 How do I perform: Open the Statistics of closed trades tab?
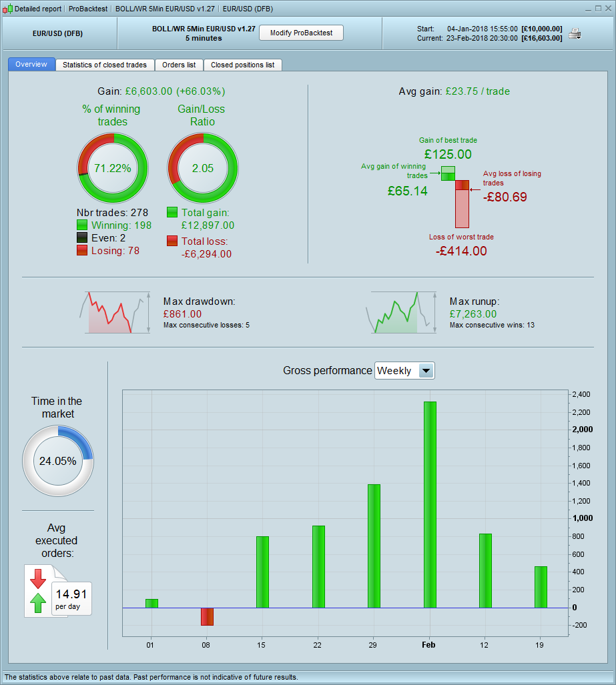[105, 65]
